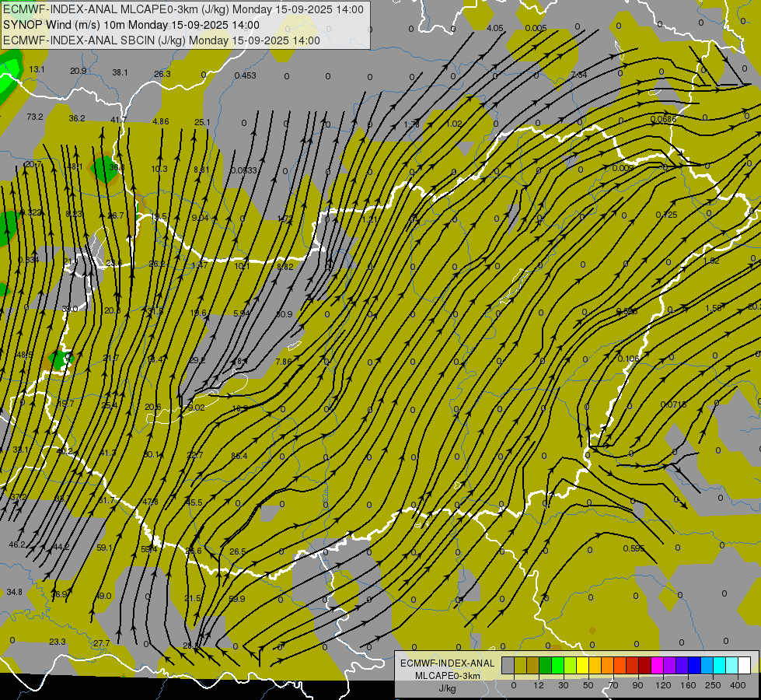
Task: Select the bright cyan legend swatch
Action: (719, 665)
